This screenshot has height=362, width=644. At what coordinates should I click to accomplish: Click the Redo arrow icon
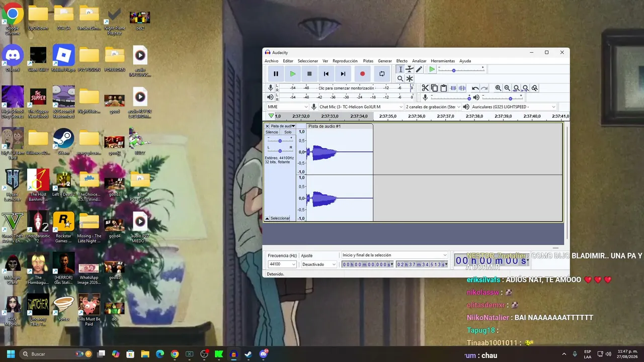(x=484, y=88)
